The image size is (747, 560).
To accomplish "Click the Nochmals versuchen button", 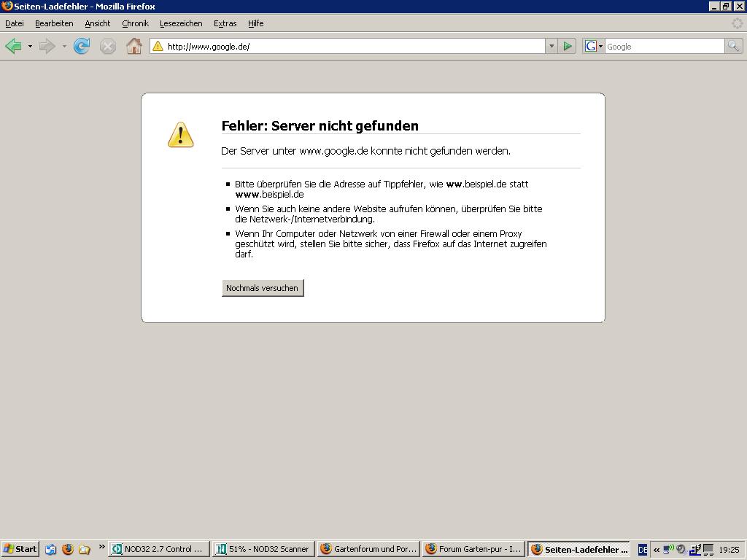I will [262, 288].
